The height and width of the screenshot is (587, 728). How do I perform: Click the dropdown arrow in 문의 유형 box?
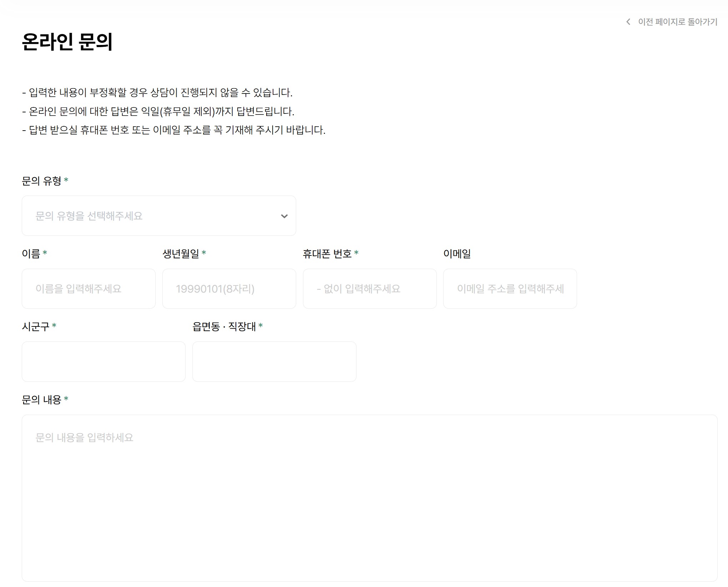tap(284, 216)
